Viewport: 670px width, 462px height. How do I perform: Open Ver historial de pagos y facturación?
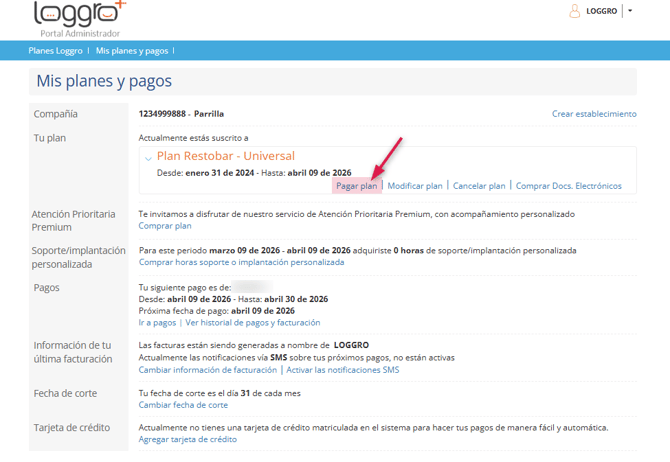pyautogui.click(x=253, y=323)
